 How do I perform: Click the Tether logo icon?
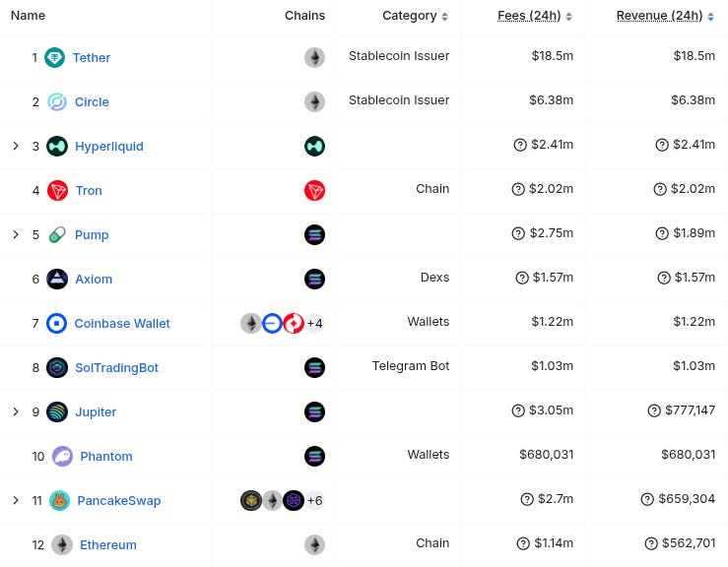click(x=55, y=57)
